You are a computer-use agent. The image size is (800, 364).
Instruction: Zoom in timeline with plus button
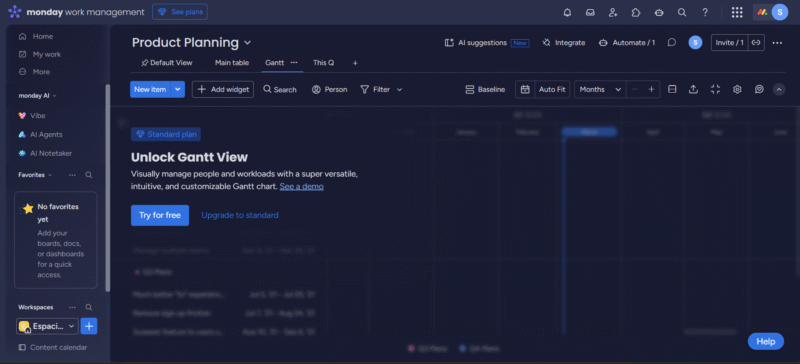pos(651,89)
